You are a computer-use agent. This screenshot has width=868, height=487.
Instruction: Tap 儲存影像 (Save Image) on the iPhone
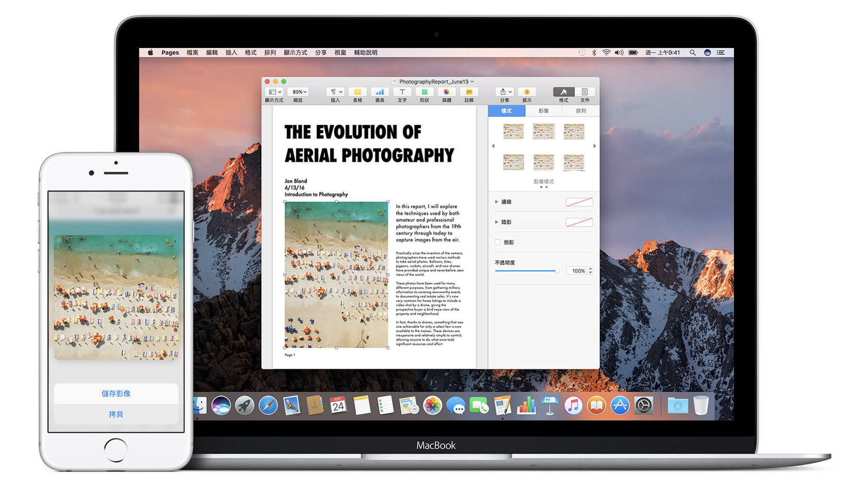point(116,394)
